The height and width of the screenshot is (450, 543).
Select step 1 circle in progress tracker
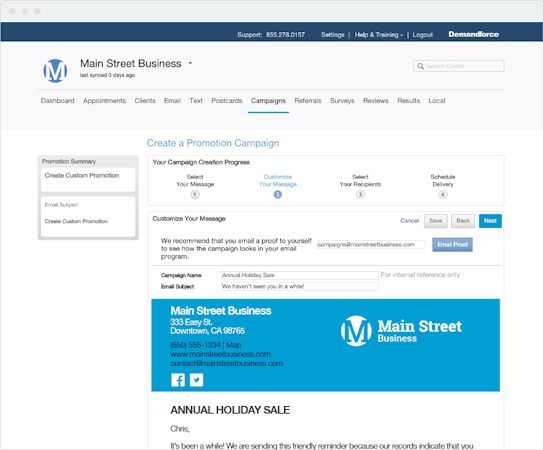(x=195, y=195)
